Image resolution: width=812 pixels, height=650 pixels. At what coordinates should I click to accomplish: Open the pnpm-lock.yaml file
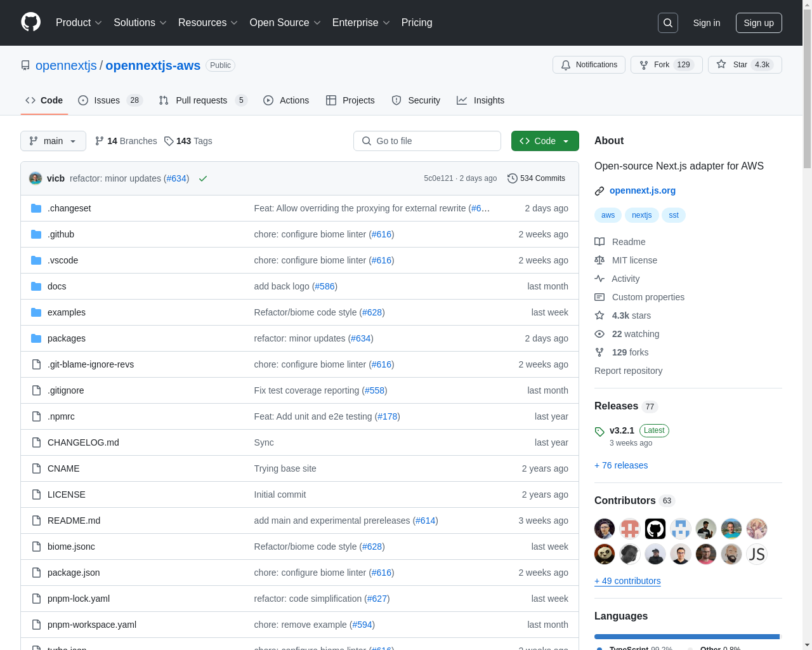point(79,599)
